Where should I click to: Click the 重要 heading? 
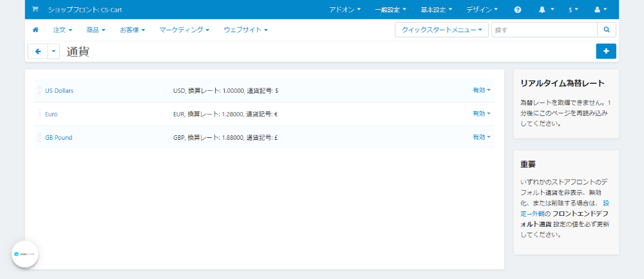tap(528, 164)
